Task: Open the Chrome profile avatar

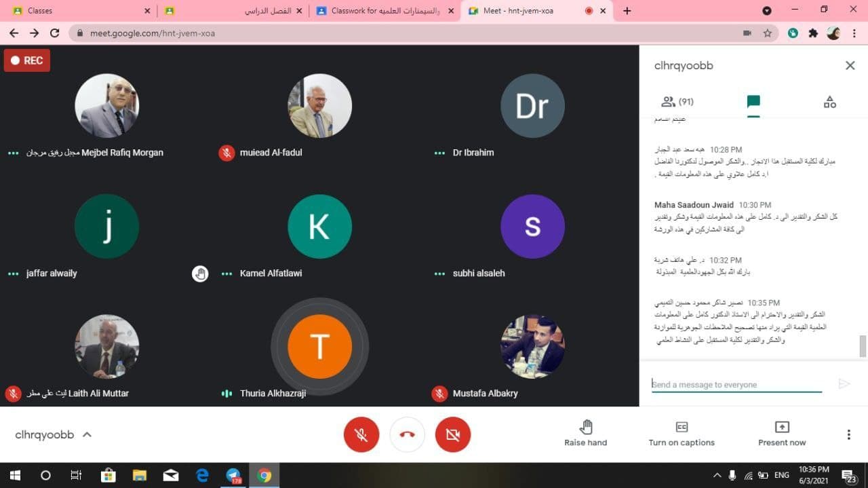Action: pyautogui.click(x=833, y=33)
